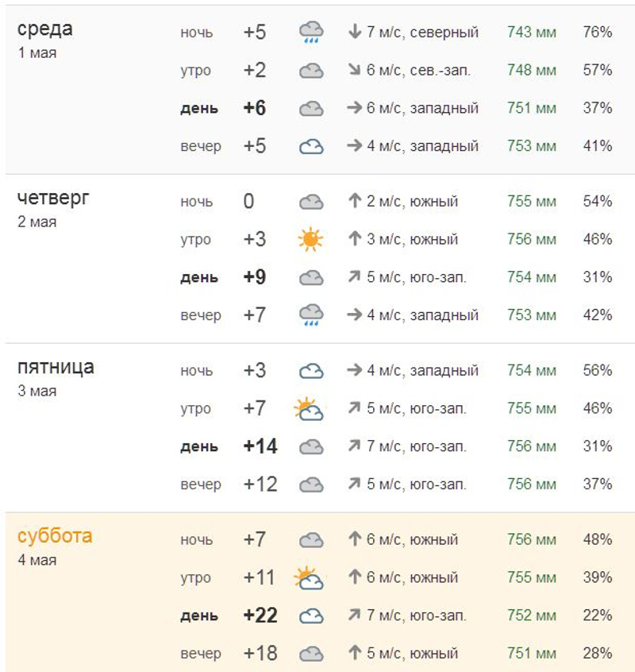Click the south wind up arrow on Thursday night

[x=355, y=202]
